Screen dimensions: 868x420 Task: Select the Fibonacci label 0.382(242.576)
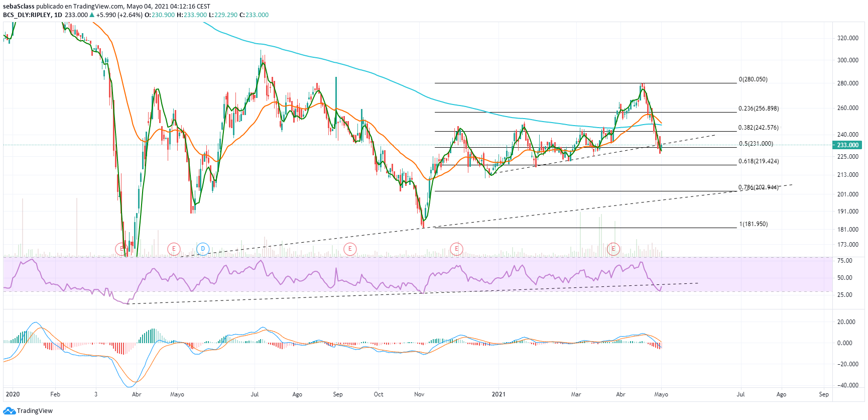coord(759,128)
